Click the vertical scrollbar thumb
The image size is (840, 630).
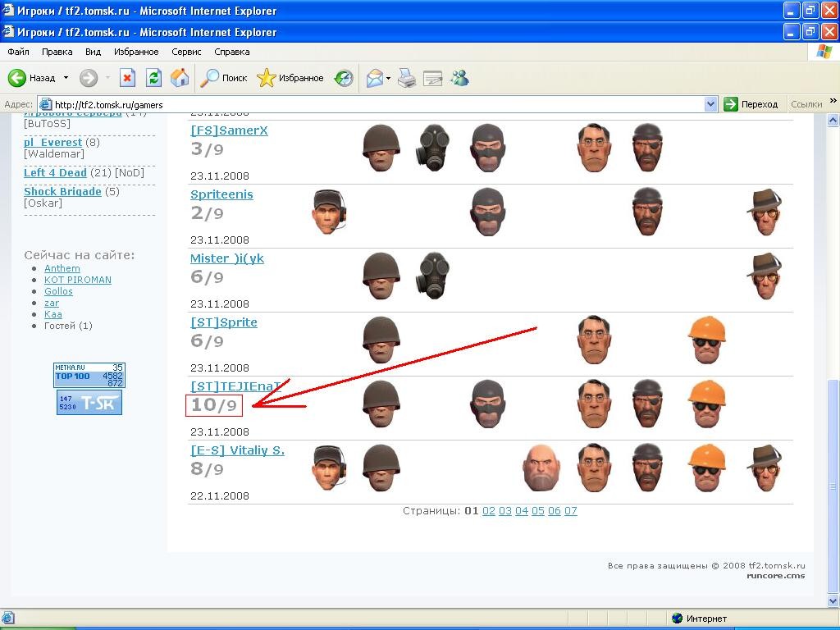(833, 486)
